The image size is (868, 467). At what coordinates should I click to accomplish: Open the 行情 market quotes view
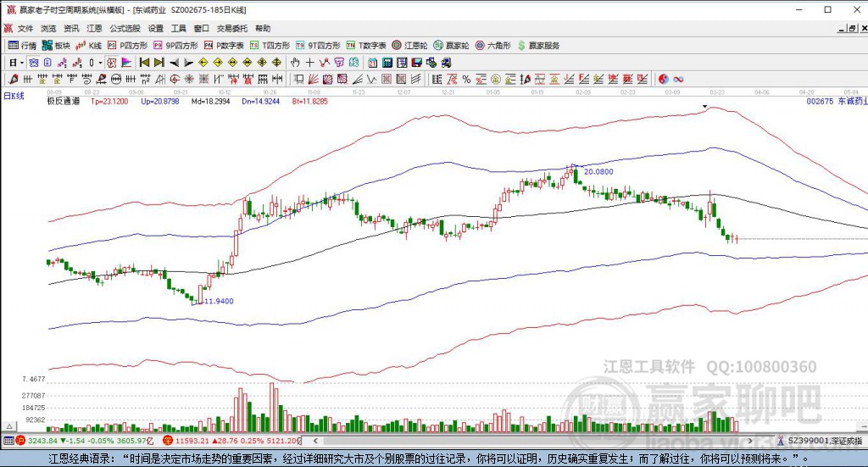tap(22, 46)
